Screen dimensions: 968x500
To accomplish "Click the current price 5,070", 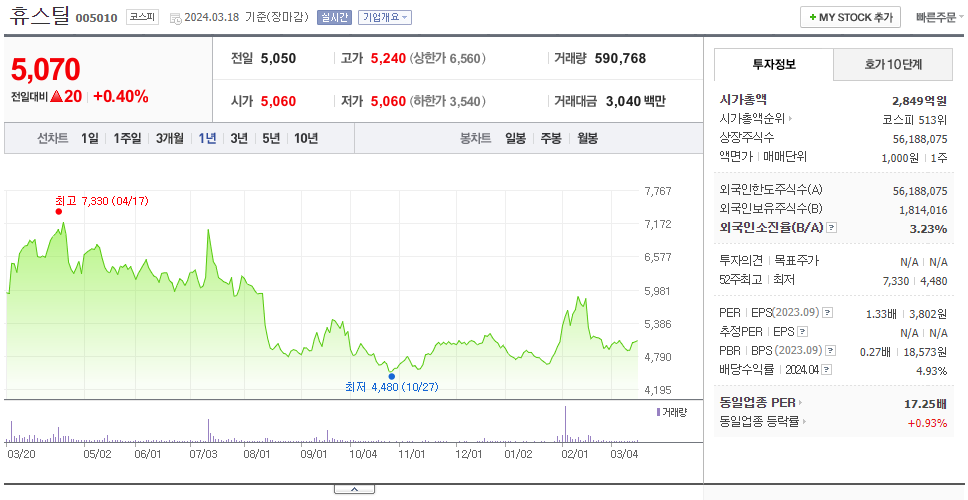I will point(46,70).
